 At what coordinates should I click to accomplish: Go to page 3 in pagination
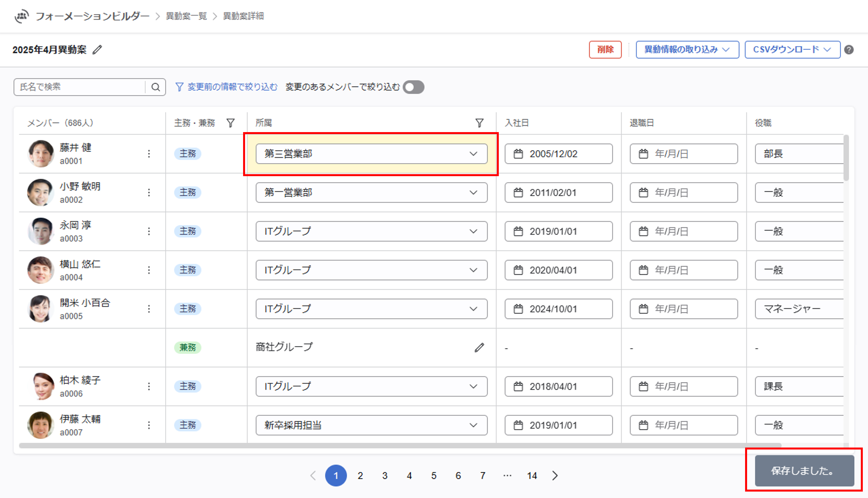point(385,475)
